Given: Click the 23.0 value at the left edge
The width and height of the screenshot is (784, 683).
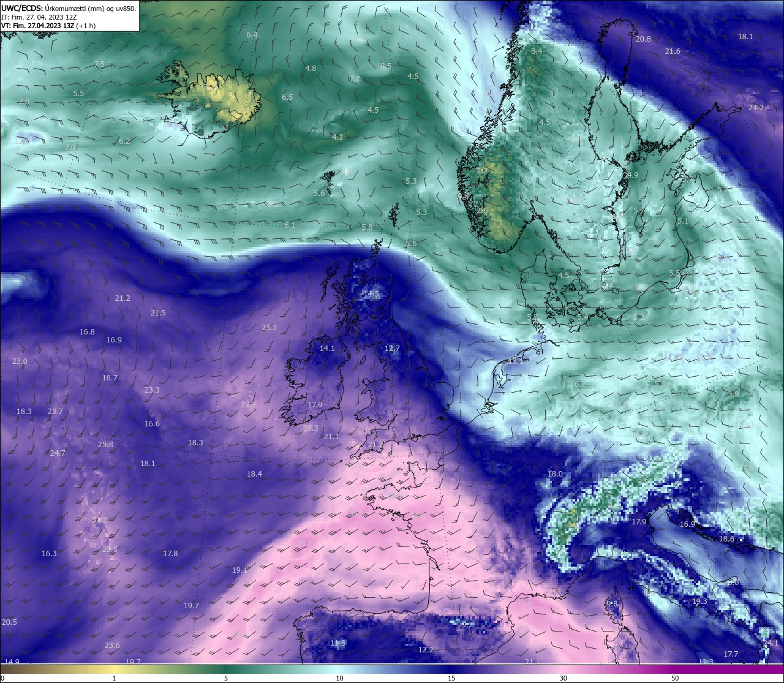Looking at the screenshot, I should tap(20, 361).
